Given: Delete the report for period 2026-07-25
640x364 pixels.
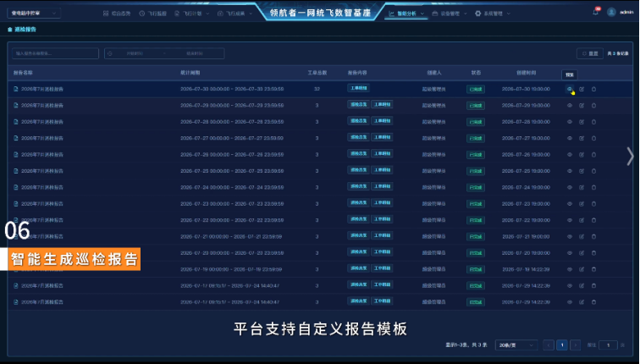Looking at the screenshot, I should (594, 171).
